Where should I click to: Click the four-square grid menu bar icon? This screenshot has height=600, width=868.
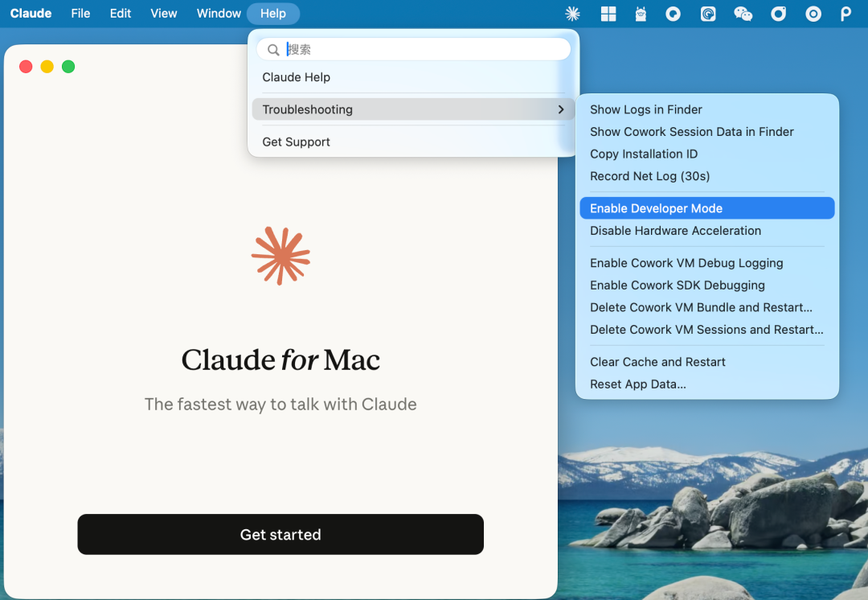pyautogui.click(x=608, y=14)
